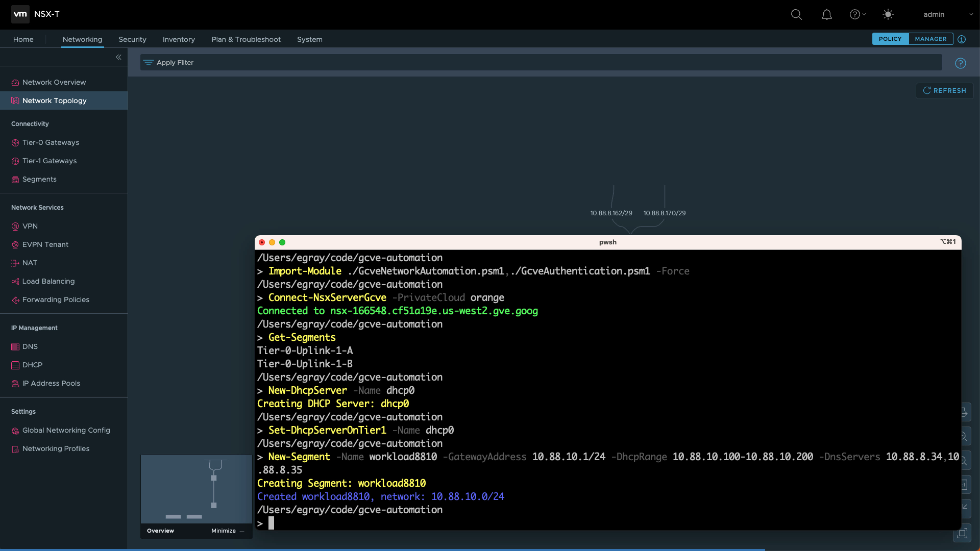Viewport: 980px width, 551px height.
Task: Open the Home tab
Action: (x=23, y=39)
